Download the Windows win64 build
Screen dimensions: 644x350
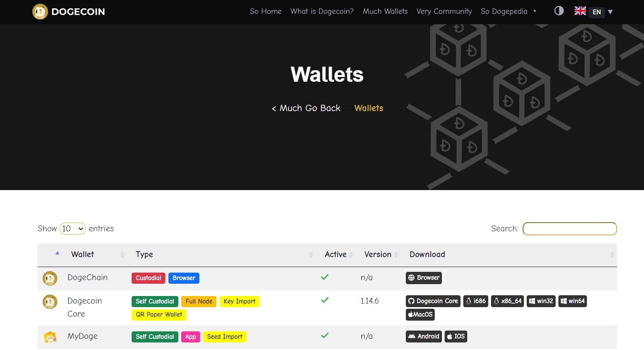coord(573,301)
